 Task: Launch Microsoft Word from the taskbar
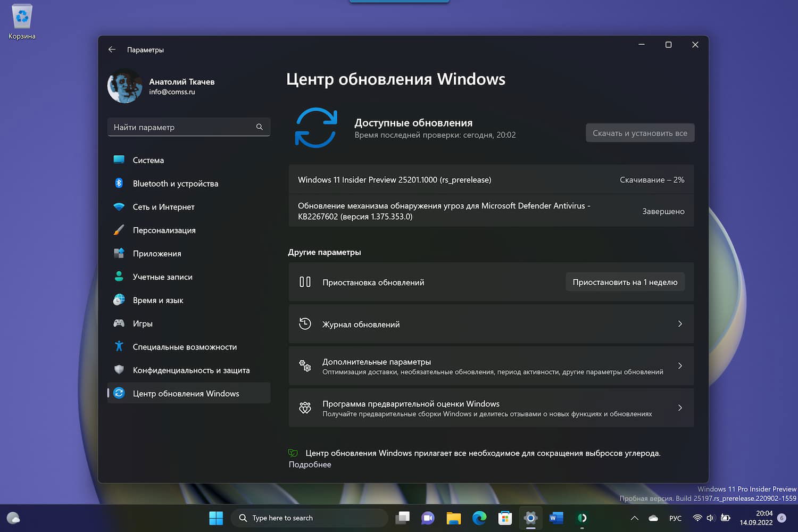point(556,518)
